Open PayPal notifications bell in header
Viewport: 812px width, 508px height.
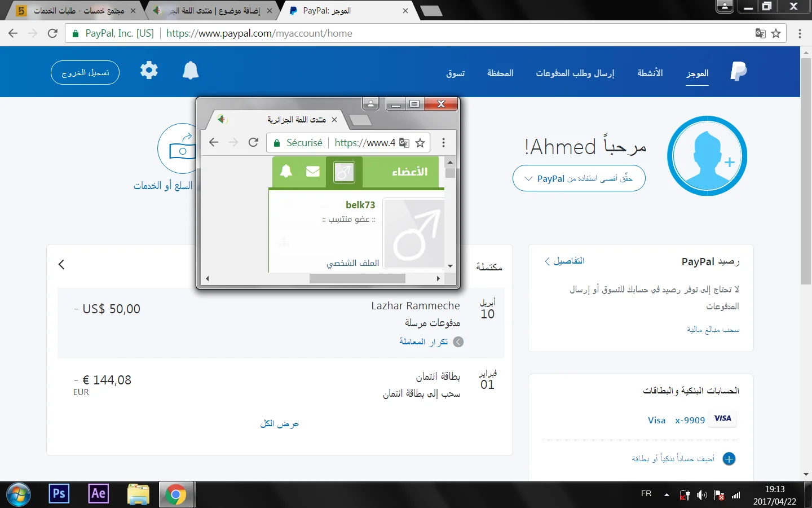coord(191,71)
